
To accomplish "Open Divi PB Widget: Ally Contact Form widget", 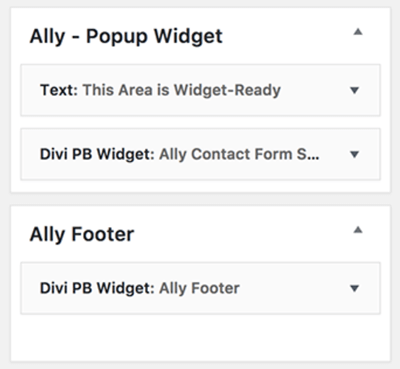I will [200, 154].
